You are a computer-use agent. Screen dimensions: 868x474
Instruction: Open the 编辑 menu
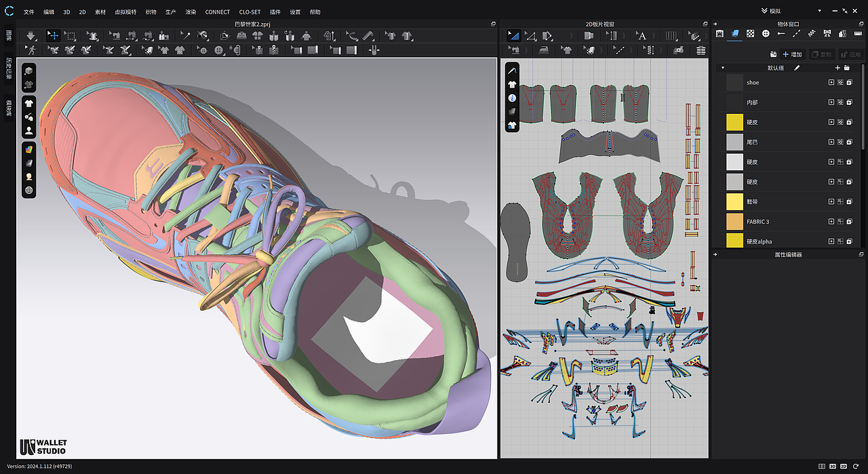[49, 12]
